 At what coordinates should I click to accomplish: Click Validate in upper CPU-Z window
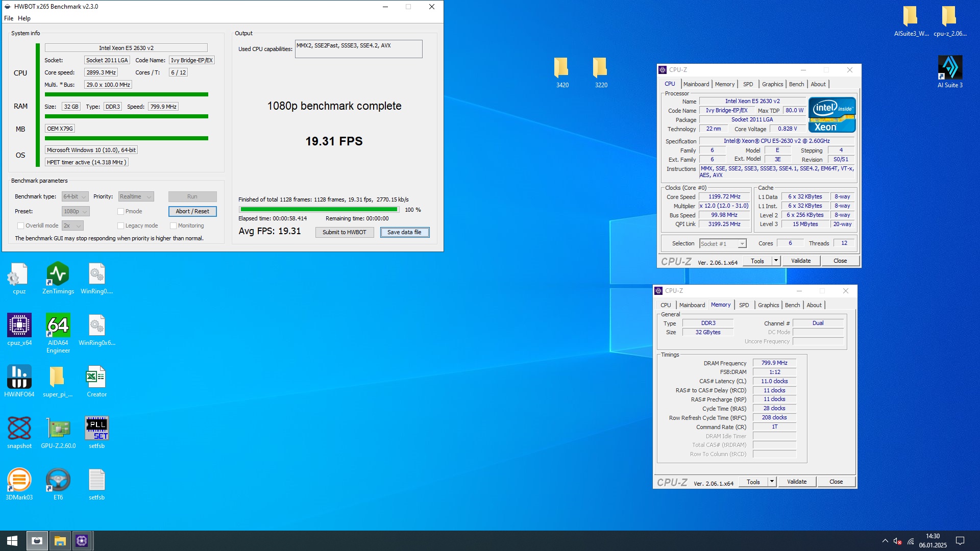[801, 261]
